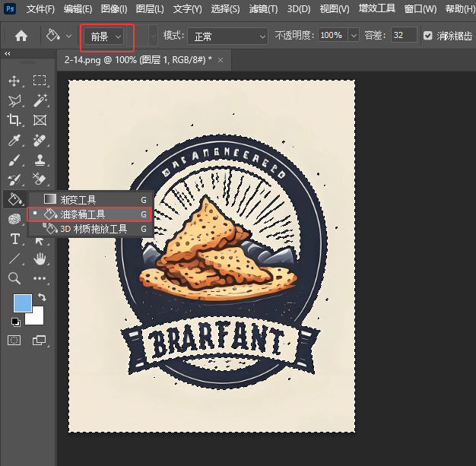Toggle the 消除锯齿 anti-alias checkbox
This screenshot has height=466, width=476.
427,36
